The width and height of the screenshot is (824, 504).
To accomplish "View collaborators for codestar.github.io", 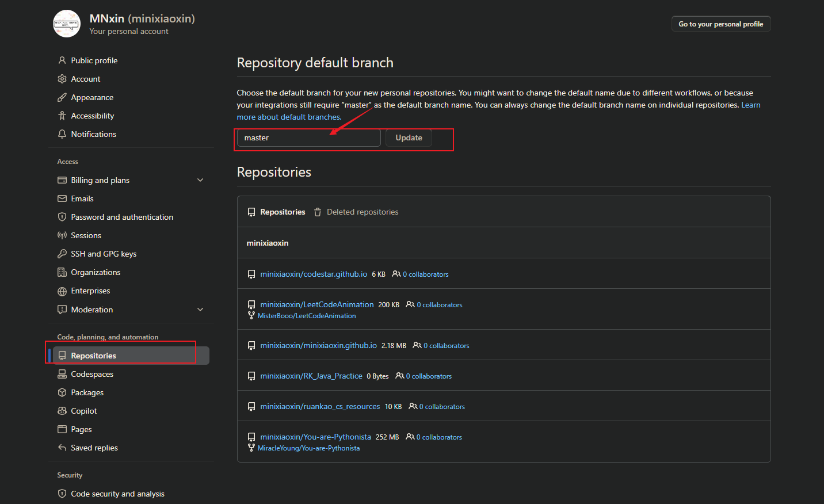I will [421, 274].
